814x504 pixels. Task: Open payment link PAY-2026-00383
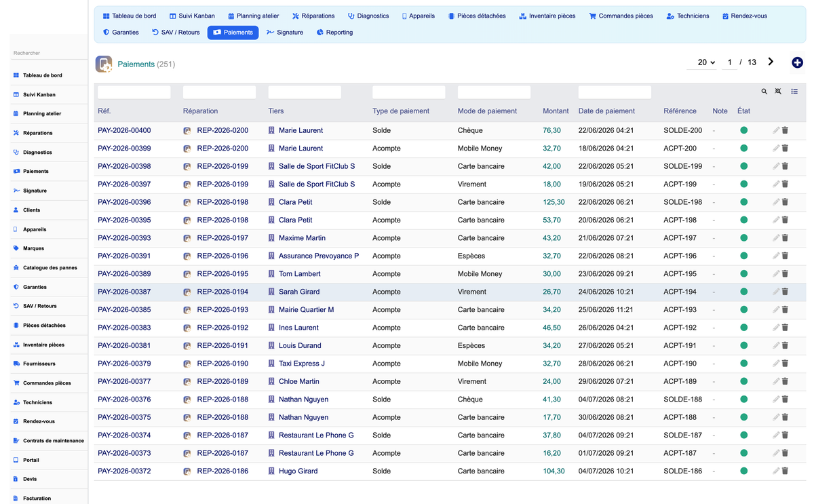124,328
